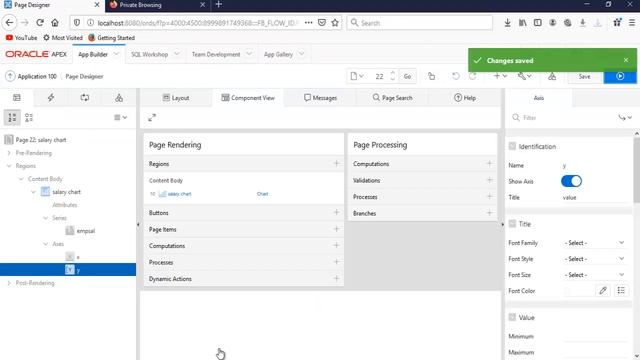Viewport: 640px width, 360px height.
Task: Open the Font Style dropdown
Action: [594, 259]
